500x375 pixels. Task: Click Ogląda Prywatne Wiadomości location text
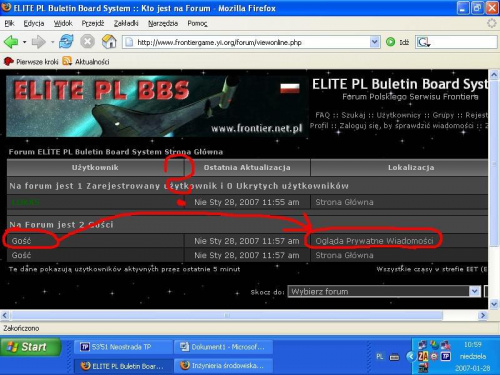point(374,241)
